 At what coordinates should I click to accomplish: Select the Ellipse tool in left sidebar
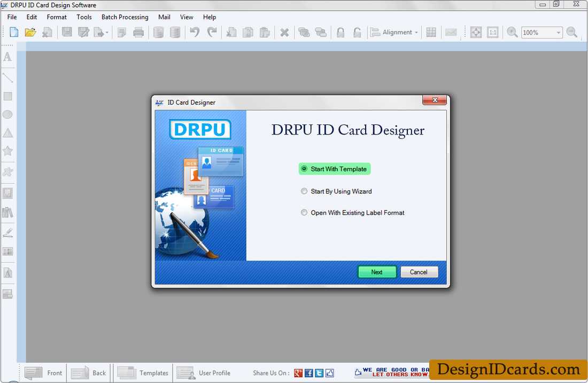[7, 114]
